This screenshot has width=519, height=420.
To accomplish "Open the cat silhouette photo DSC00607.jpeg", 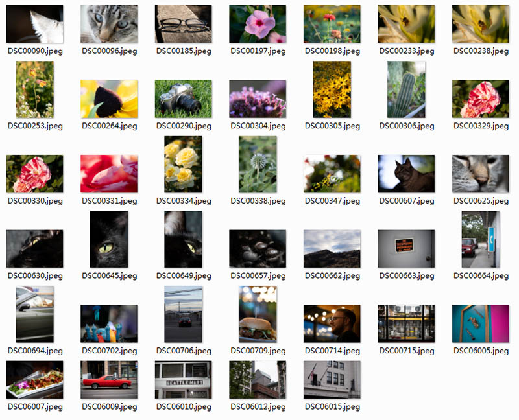I will (406, 174).
